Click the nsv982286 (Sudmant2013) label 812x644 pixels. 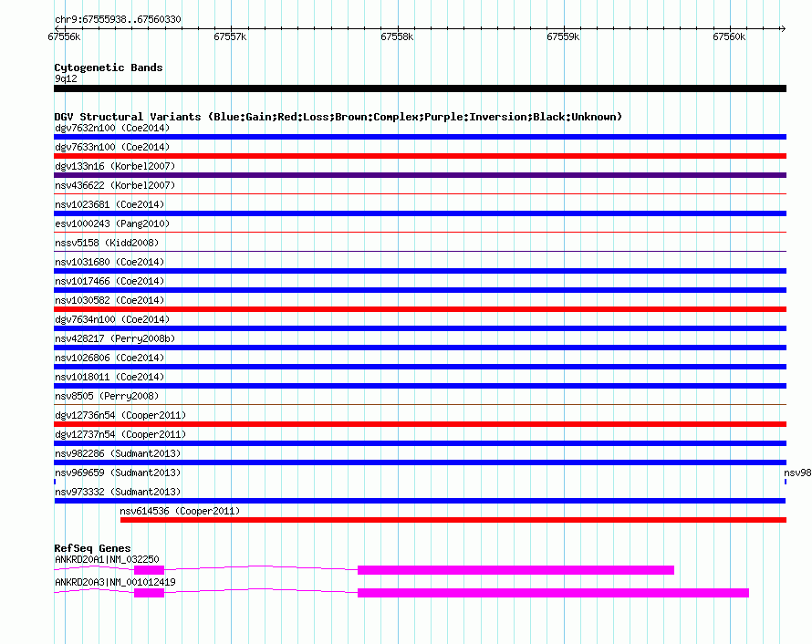[x=118, y=453]
